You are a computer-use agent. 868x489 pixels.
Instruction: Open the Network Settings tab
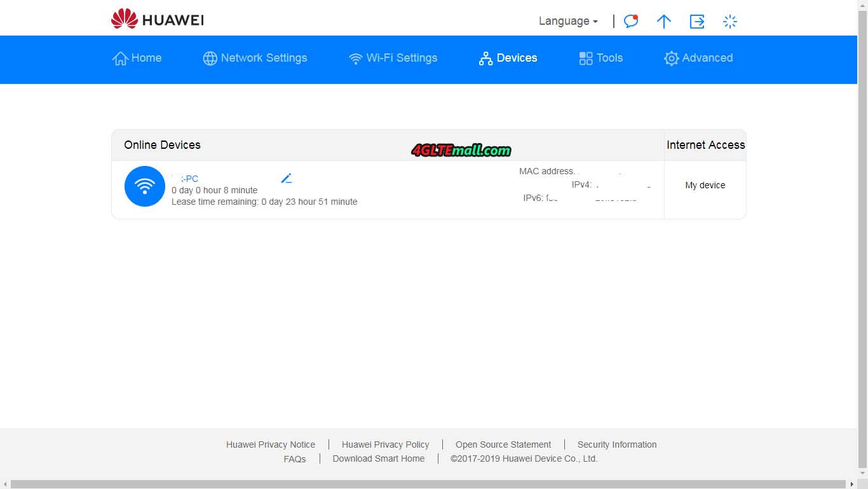pyautogui.click(x=255, y=58)
